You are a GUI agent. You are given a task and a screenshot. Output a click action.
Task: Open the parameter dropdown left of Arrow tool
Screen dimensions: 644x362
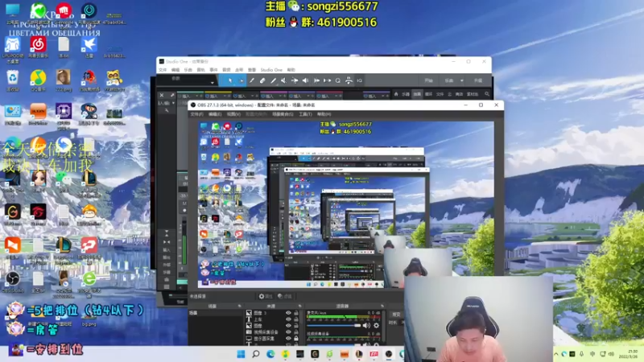click(212, 83)
